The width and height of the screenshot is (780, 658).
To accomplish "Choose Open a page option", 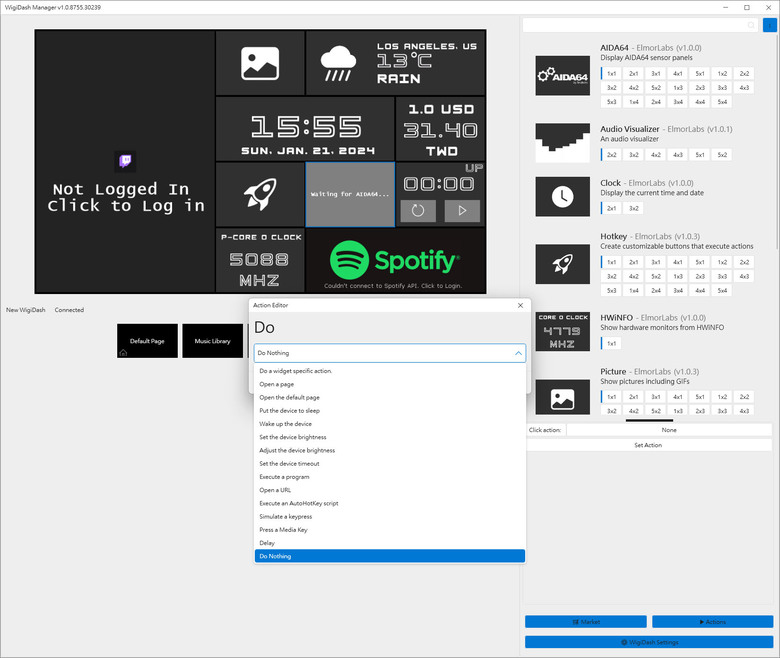I will 390,384.
